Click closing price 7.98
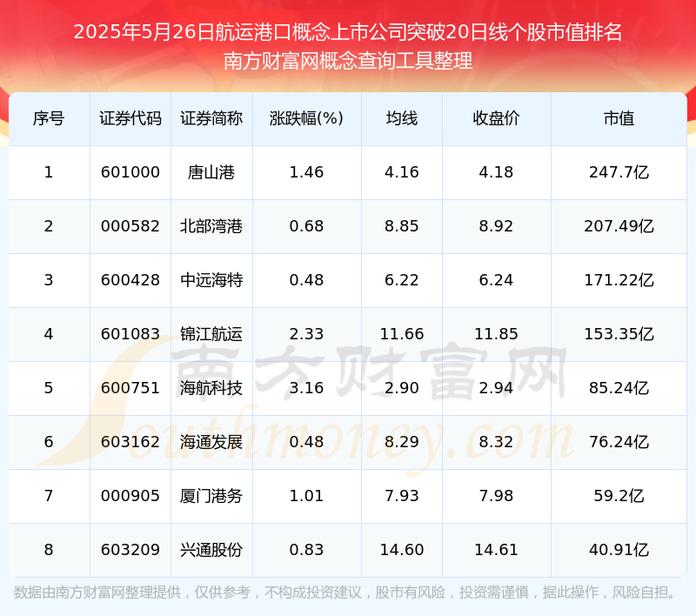The image size is (696, 616). pos(496,496)
